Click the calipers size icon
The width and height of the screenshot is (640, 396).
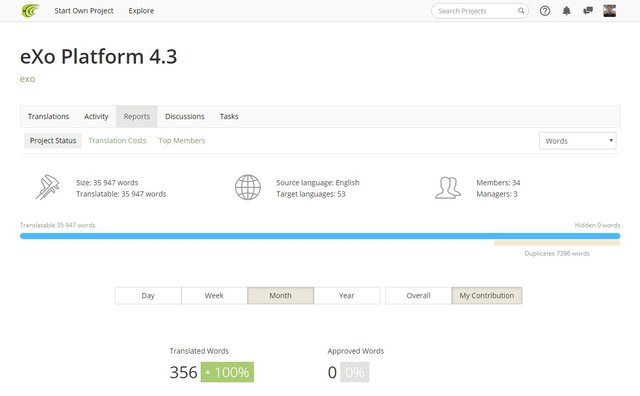[47, 187]
